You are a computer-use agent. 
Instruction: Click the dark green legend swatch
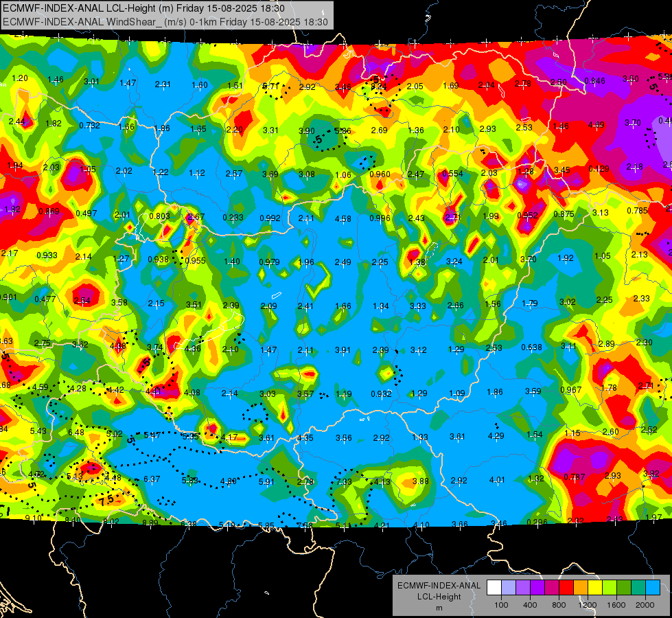coord(623,588)
